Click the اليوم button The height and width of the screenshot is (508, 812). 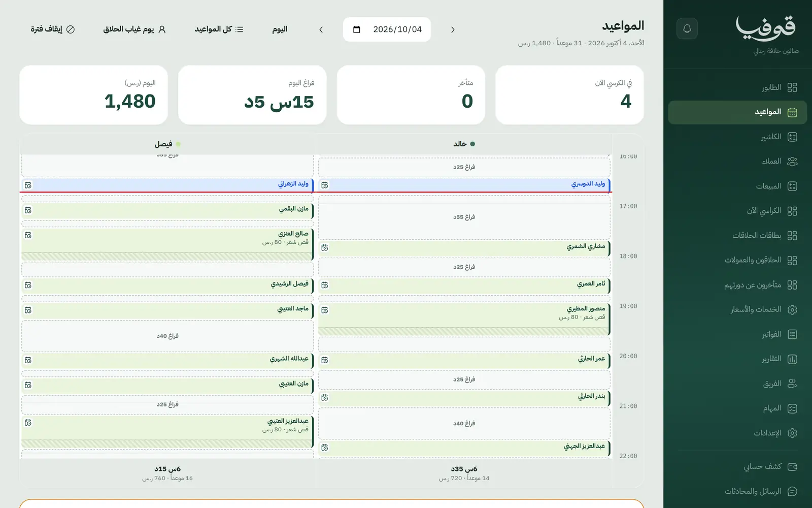coord(280,29)
